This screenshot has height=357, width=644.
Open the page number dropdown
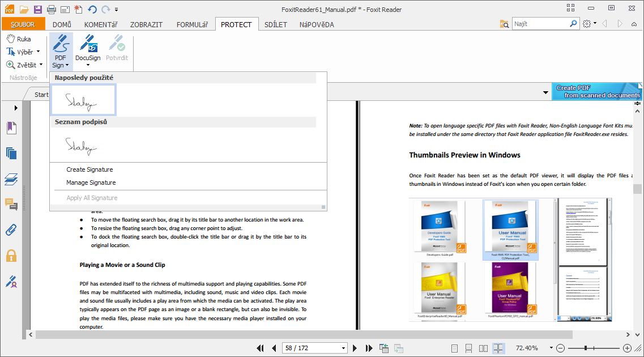pos(343,348)
